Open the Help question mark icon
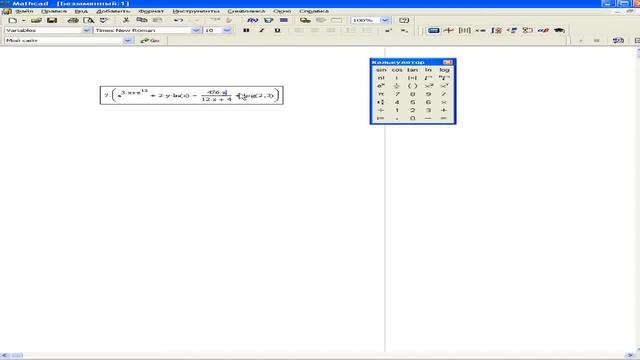 (404, 20)
